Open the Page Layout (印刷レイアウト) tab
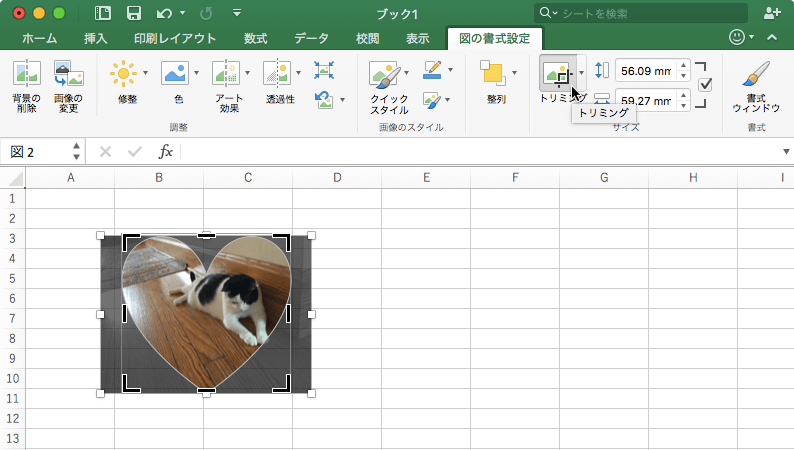Screen dimensions: 794x450 click(175, 38)
